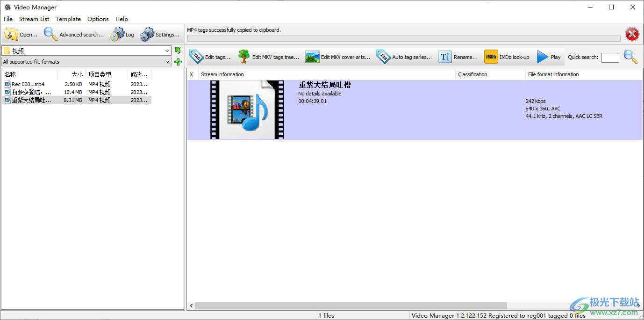Viewport: 644px width, 320px height.
Task: Open the Help menu
Action: (x=122, y=19)
